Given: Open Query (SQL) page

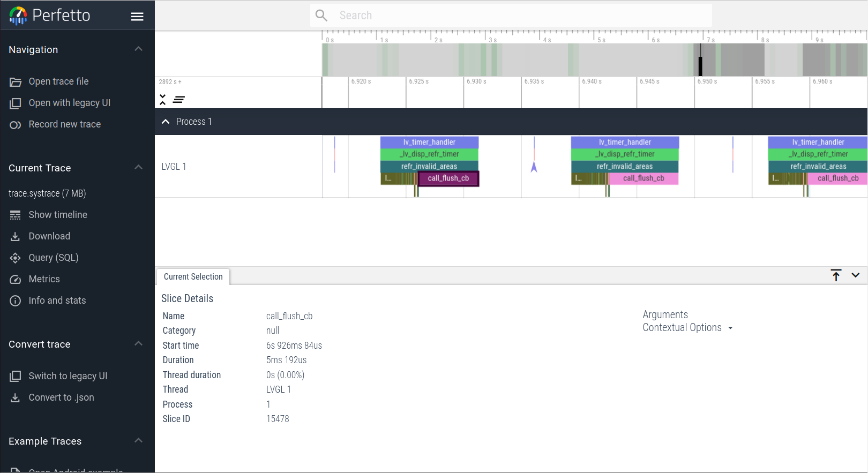Looking at the screenshot, I should pyautogui.click(x=54, y=258).
